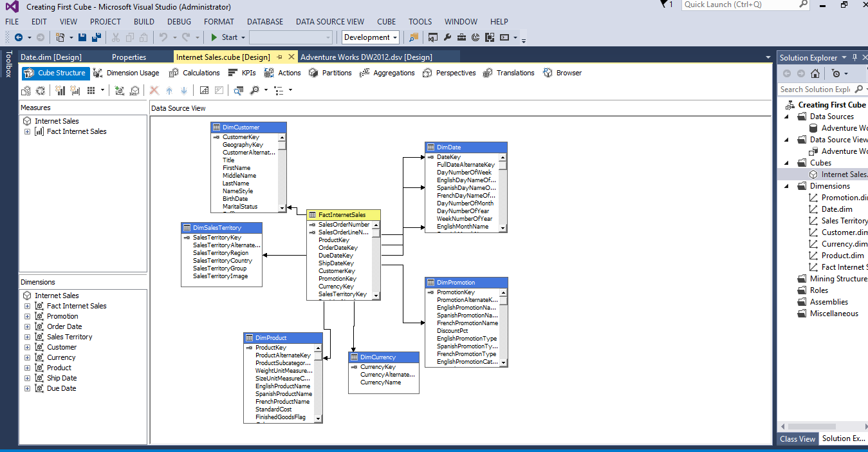This screenshot has width=868, height=452.
Task: Click the zoom magnifier icon in cube toolbar
Action: [255, 90]
